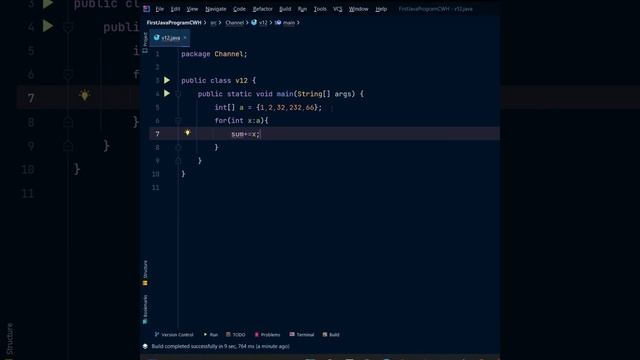Open the VCS menu
This screenshot has height=360, width=640.
(x=338, y=9)
